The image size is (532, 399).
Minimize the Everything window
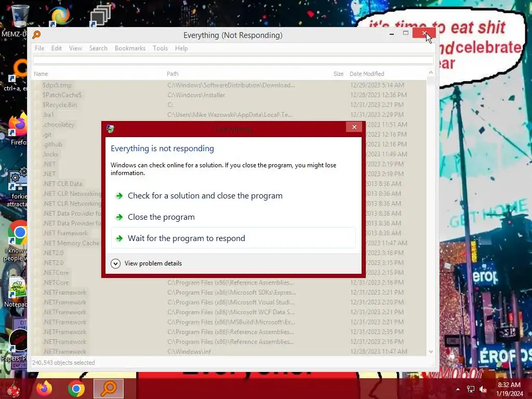pos(392,34)
